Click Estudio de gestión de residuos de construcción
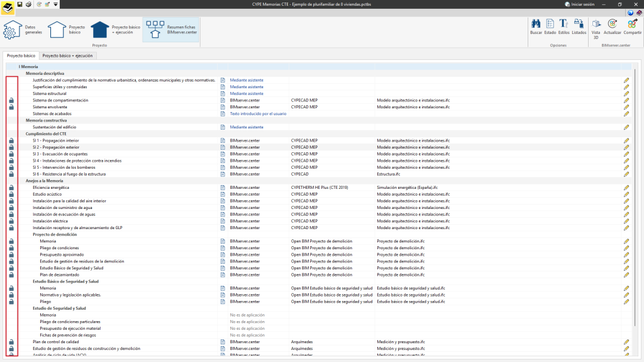Image resolution: width=644 pixels, height=362 pixels. coord(86,348)
